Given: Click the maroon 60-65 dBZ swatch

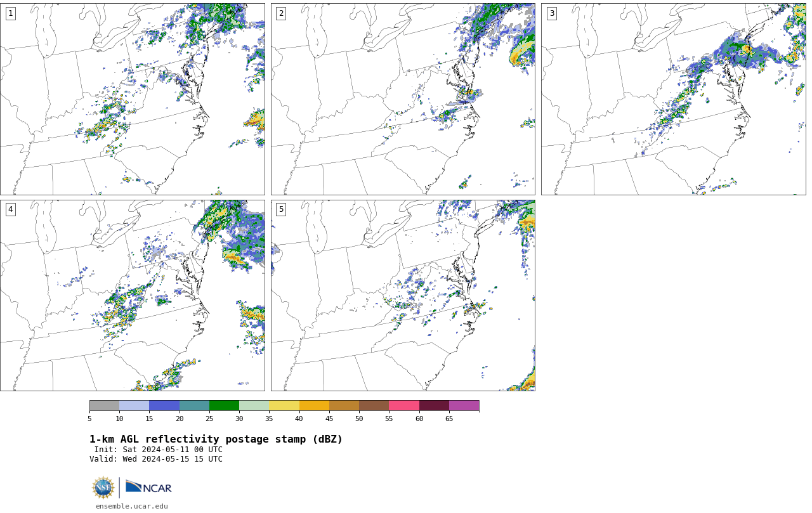Looking at the screenshot, I should pos(434,406).
